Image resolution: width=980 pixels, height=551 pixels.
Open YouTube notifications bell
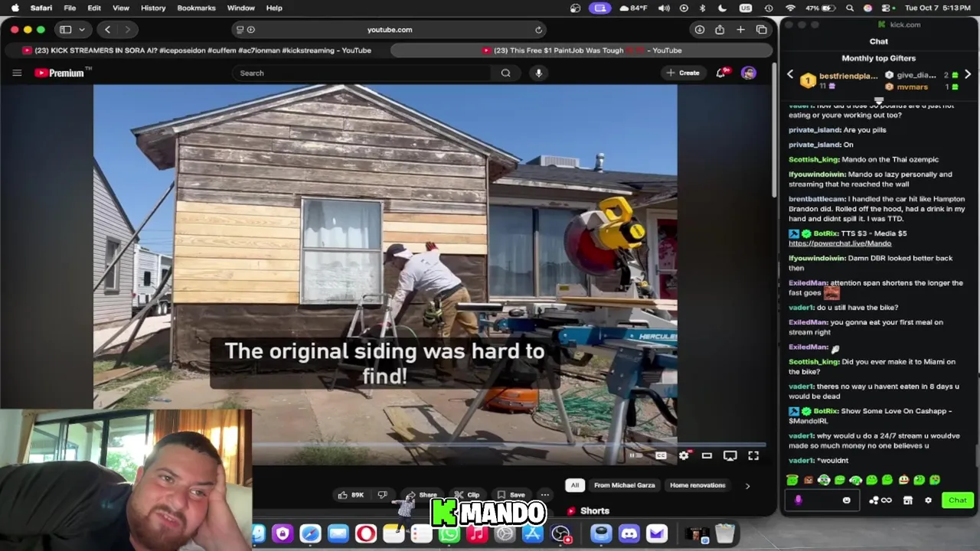721,73
